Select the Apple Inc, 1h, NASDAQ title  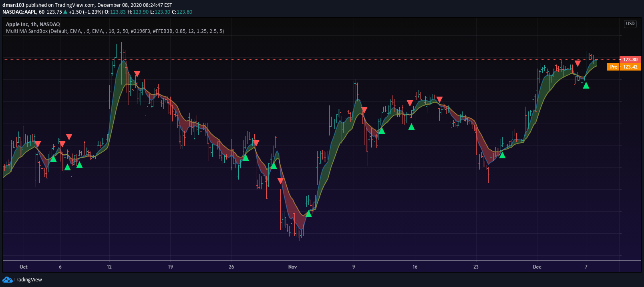tap(33, 24)
